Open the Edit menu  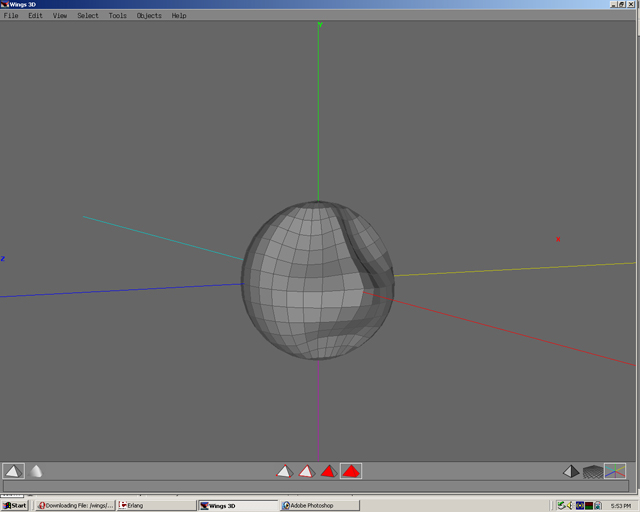click(35, 16)
